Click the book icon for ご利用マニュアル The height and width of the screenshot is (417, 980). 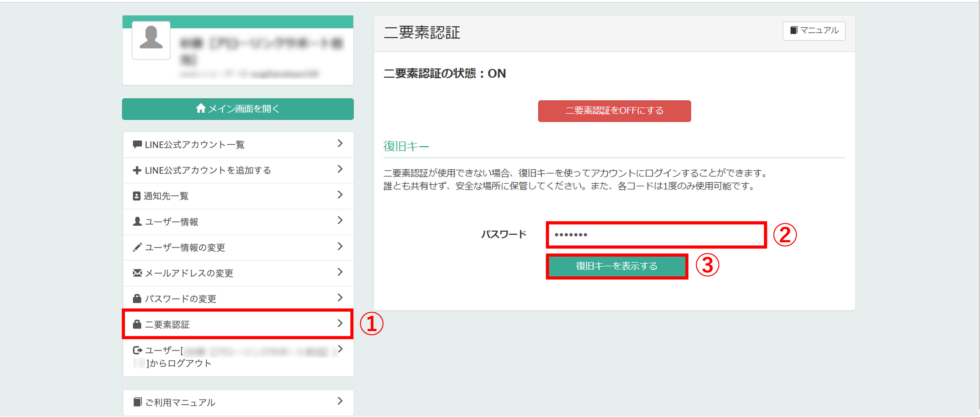pos(137,402)
